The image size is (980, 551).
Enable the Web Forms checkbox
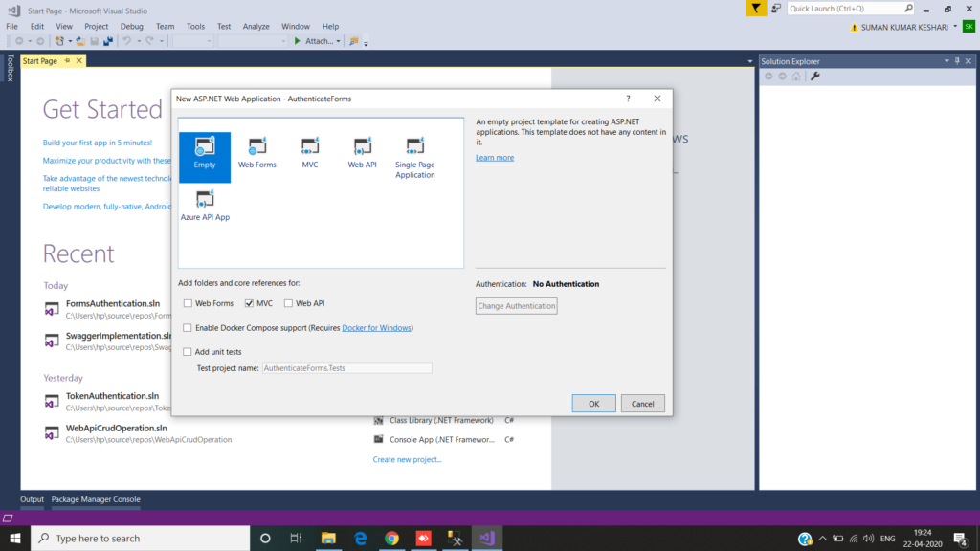pos(188,303)
